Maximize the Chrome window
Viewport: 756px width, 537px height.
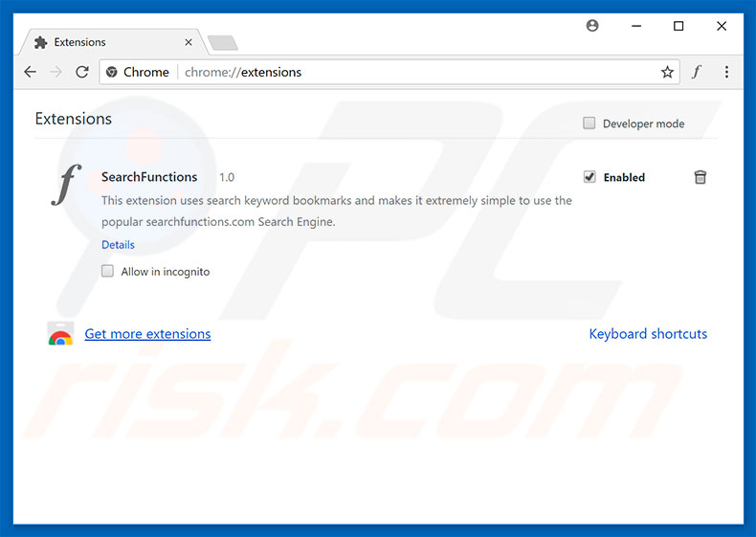(678, 26)
